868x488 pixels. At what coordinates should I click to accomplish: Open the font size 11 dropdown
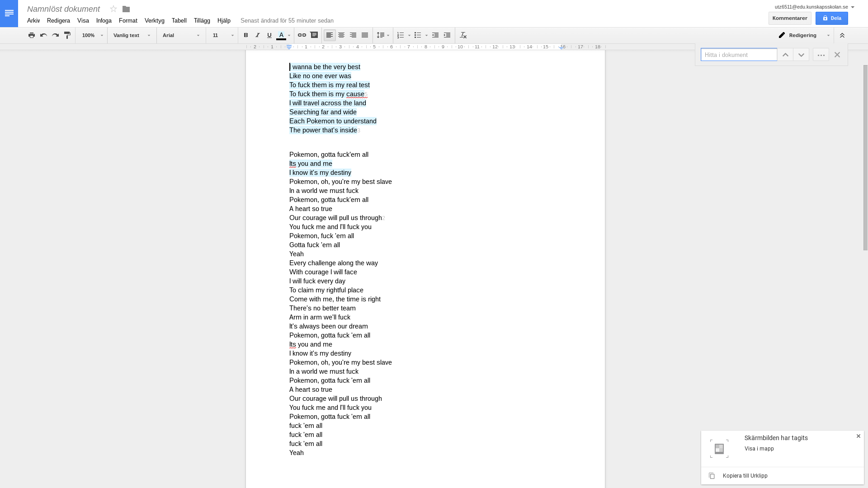pos(223,35)
